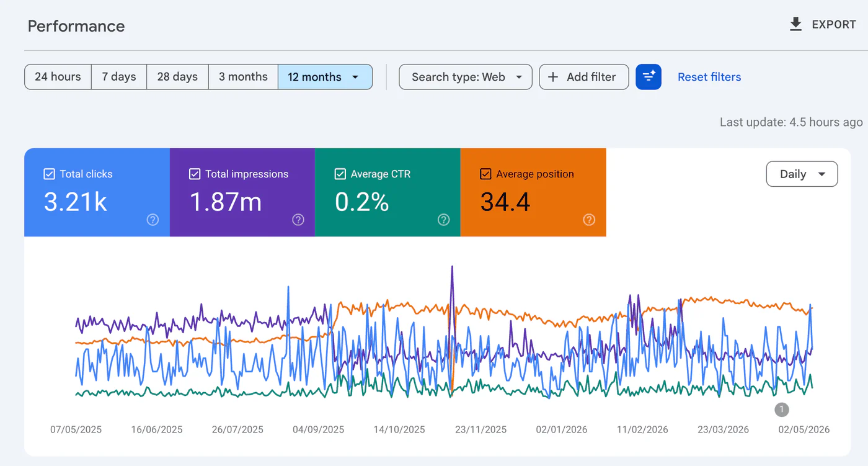Click the EXPORT button label

[x=834, y=25]
